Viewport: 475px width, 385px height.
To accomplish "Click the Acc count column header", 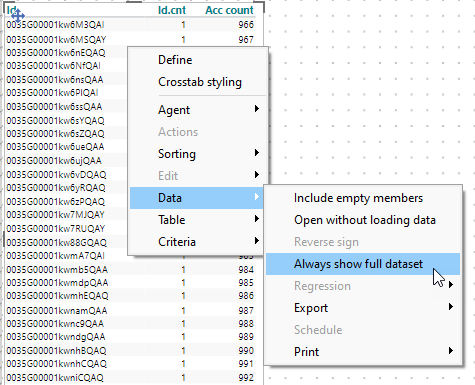I will point(229,10).
